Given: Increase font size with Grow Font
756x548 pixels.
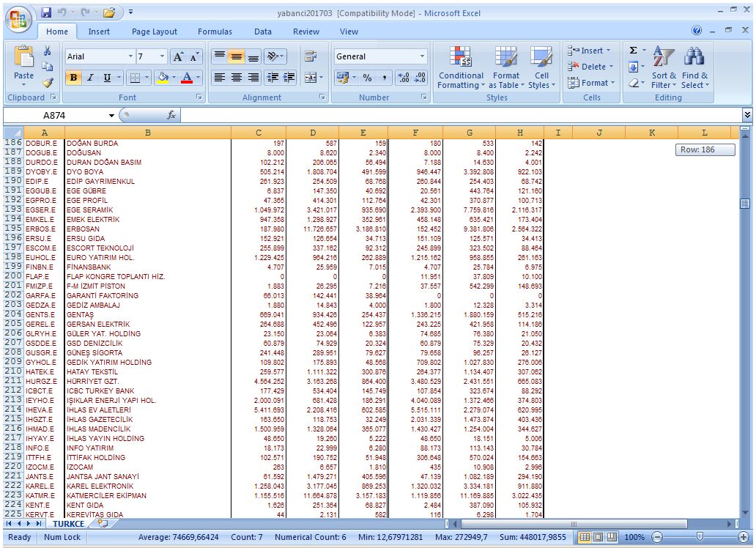Looking at the screenshot, I should pos(178,57).
